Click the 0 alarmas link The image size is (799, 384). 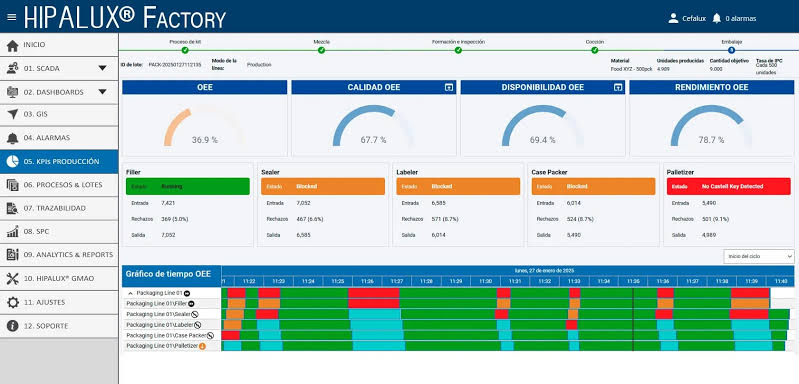(x=740, y=19)
